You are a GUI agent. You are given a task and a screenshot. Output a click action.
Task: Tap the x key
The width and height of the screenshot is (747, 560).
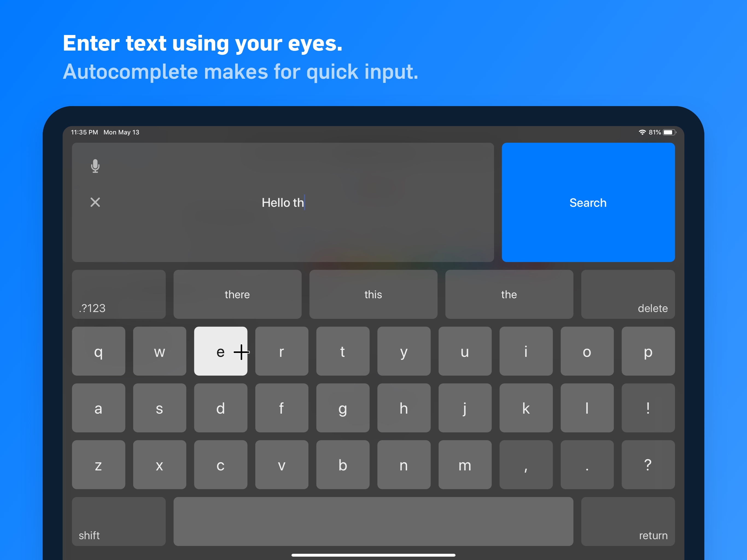(x=159, y=464)
